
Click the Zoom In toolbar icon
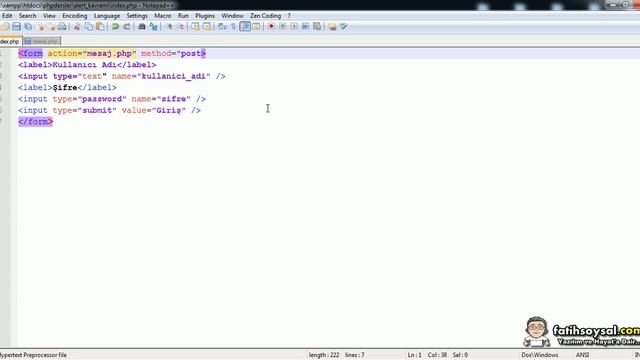tap(169, 27)
